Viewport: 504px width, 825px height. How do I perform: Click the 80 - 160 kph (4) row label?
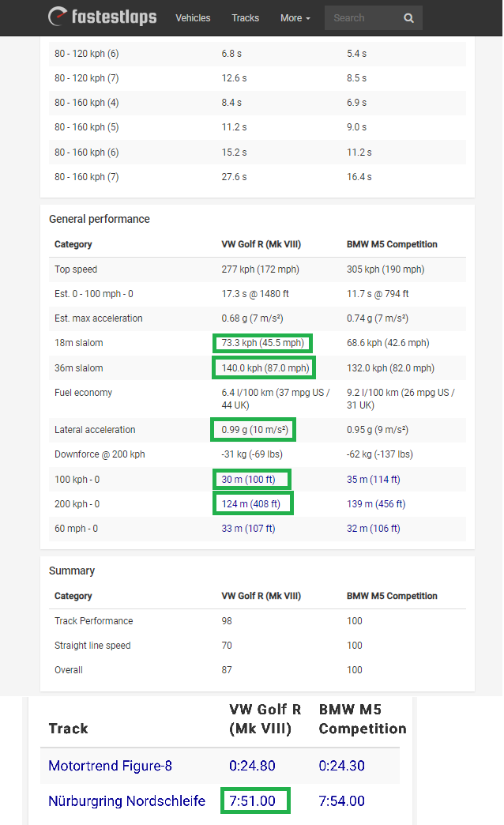[x=87, y=103]
